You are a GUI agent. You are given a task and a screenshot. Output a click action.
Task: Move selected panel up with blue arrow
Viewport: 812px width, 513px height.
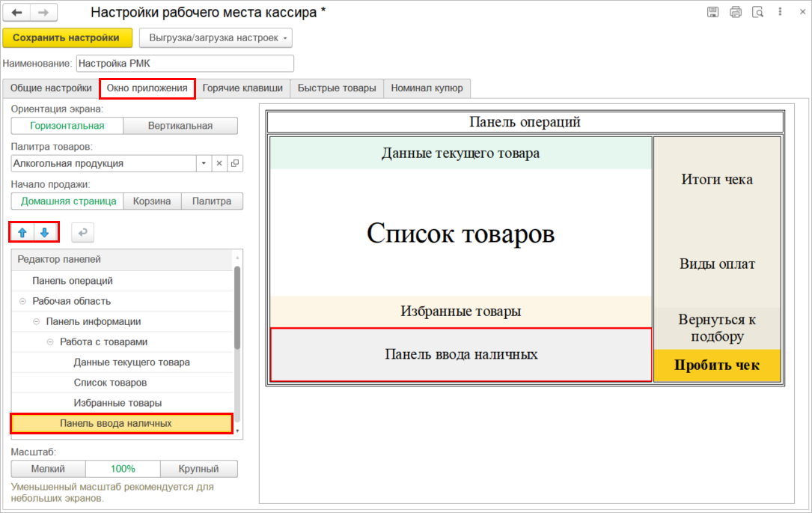[22, 233]
